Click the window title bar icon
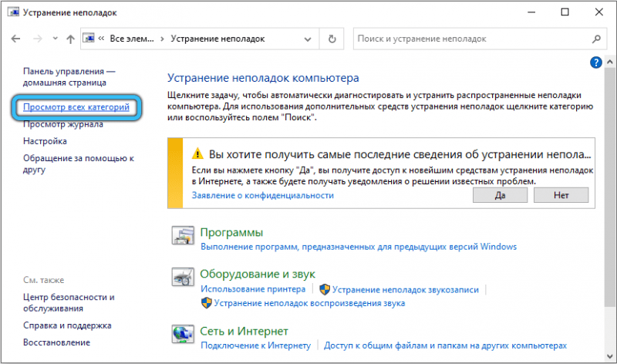This screenshot has height=364, width=617. click(x=13, y=12)
